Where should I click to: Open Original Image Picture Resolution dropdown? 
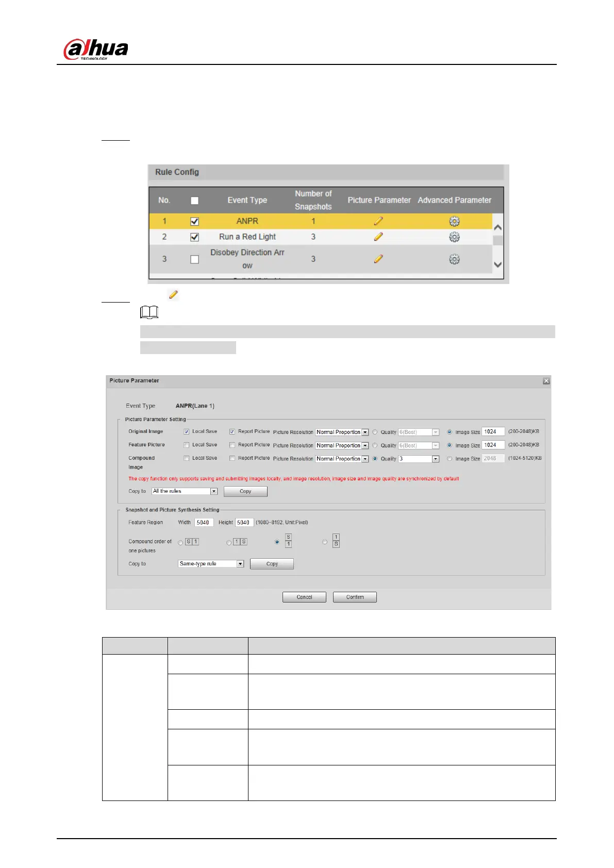click(342, 432)
